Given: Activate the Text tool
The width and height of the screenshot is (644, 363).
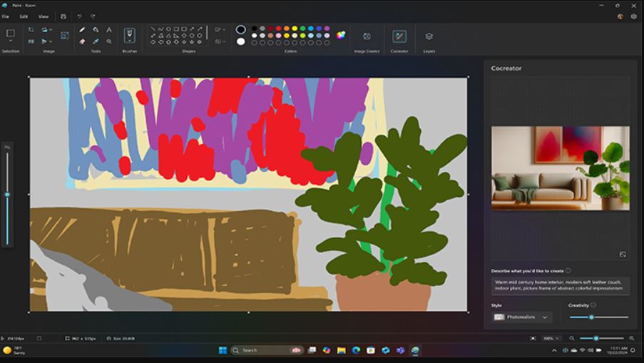Looking at the screenshot, I should (109, 30).
